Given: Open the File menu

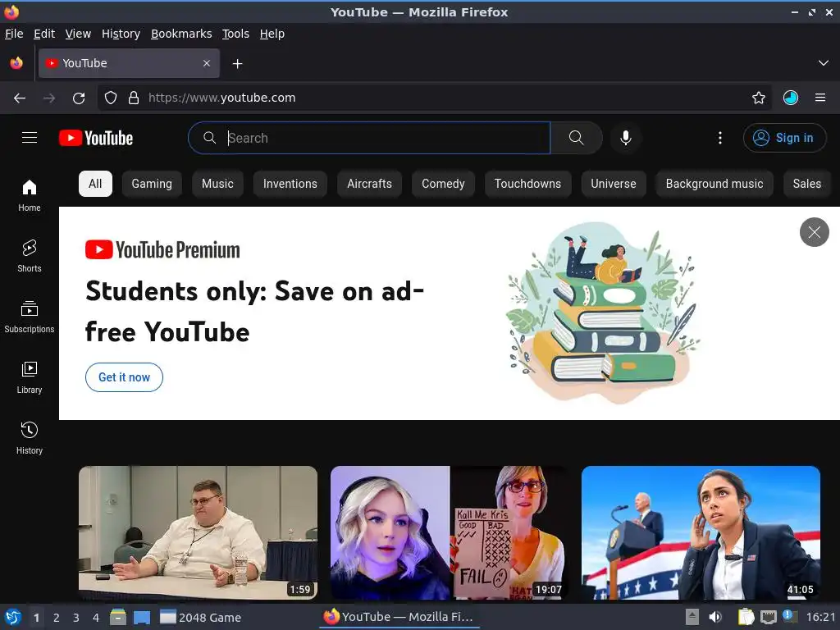Looking at the screenshot, I should tap(14, 34).
